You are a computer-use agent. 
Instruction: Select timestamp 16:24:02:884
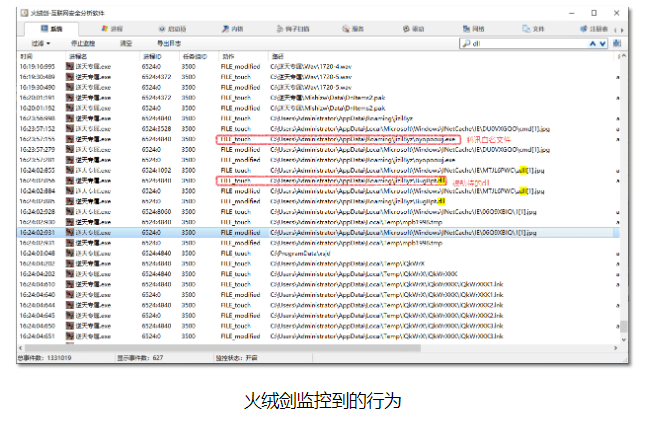[x=37, y=191]
